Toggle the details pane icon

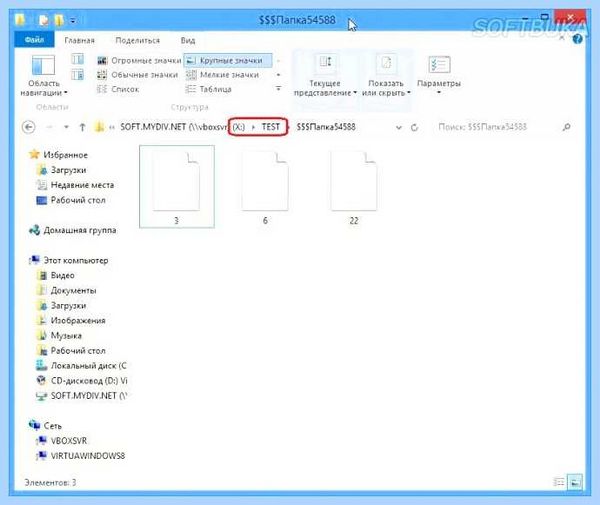[x=77, y=75]
